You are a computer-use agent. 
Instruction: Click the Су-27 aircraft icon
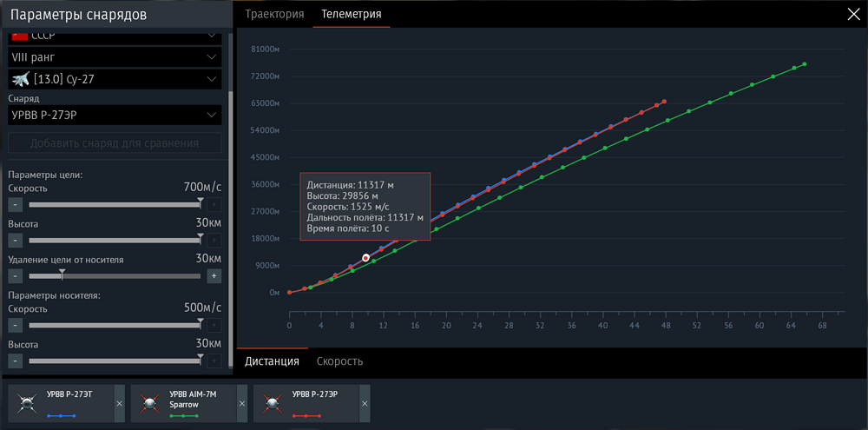pyautogui.click(x=21, y=79)
